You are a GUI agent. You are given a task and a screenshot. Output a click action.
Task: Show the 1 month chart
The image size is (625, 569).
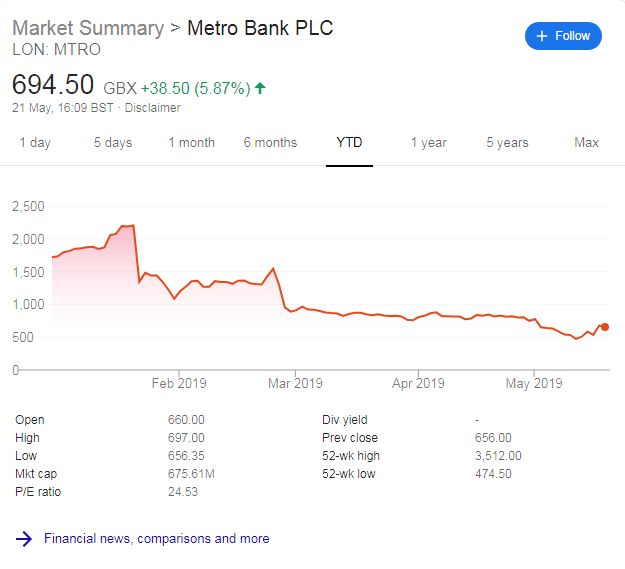(191, 143)
